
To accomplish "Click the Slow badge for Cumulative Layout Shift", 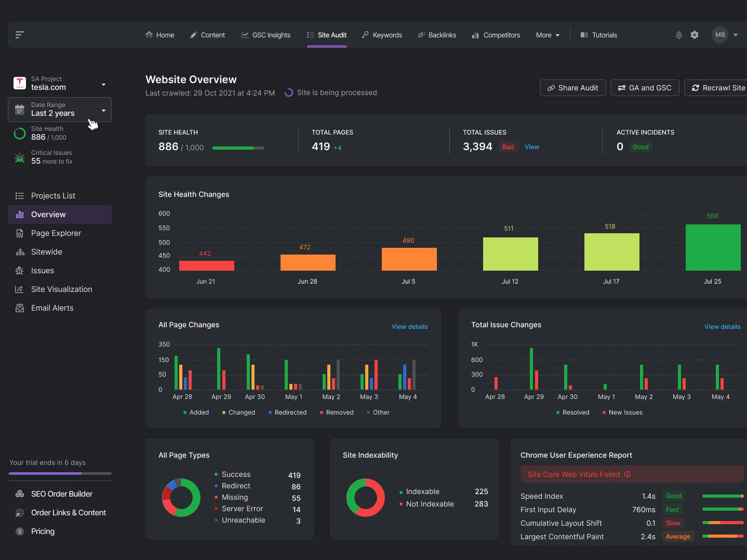I will coord(673,523).
